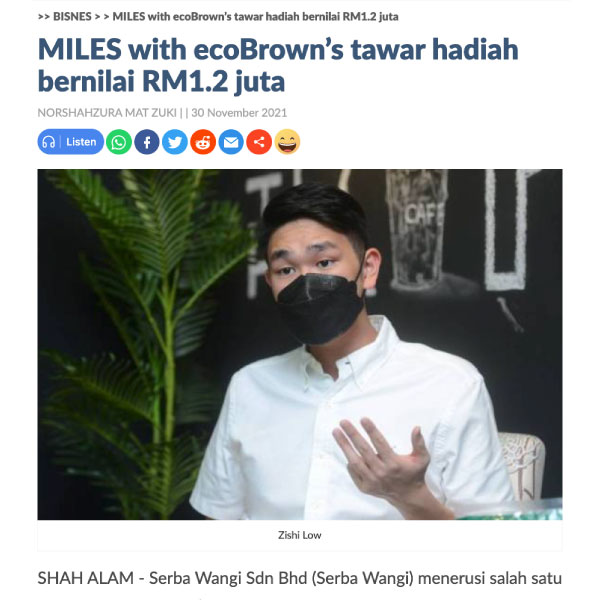Viewport: 600px width, 600px height.
Task: Click the Serba Wangi Sdn Bhd company name
Action: (228, 578)
